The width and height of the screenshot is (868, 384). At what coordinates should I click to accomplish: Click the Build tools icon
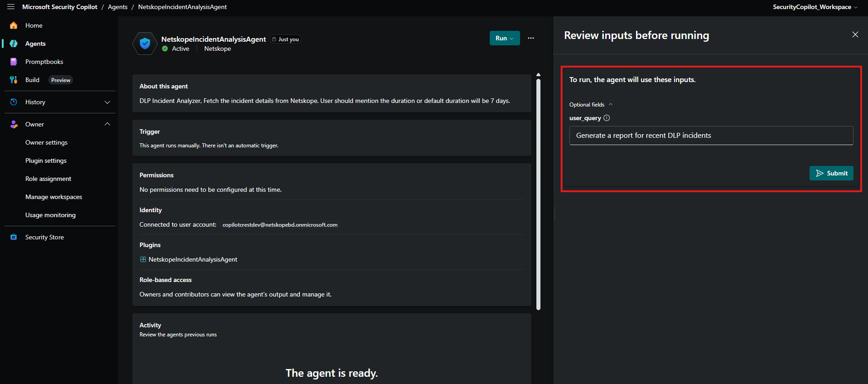(14, 80)
